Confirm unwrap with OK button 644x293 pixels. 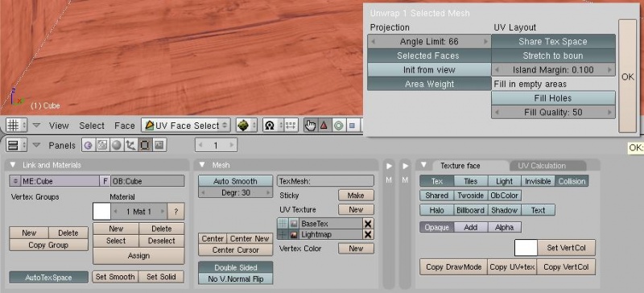[628, 76]
